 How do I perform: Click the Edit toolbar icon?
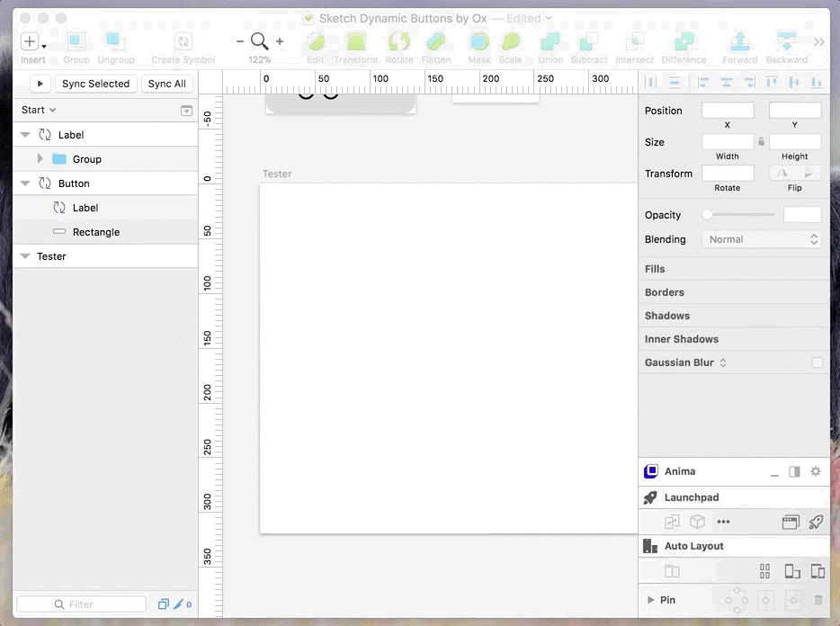click(x=316, y=41)
